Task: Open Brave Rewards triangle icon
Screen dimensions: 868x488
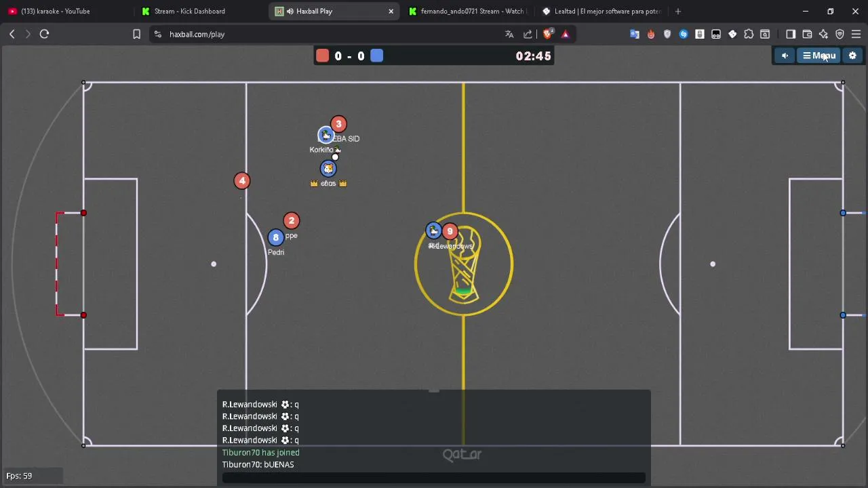Action: pyautogui.click(x=566, y=34)
